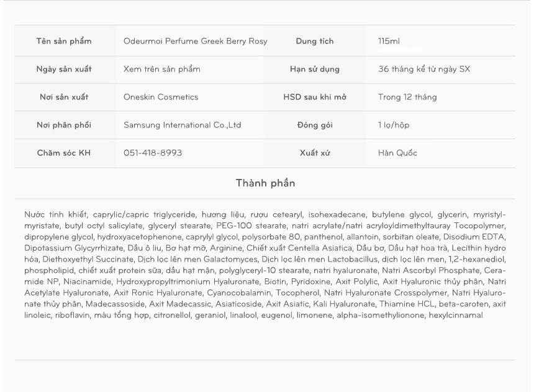Click the "Đóng gói" label
The height and width of the screenshot is (392, 534).
pos(315,125)
